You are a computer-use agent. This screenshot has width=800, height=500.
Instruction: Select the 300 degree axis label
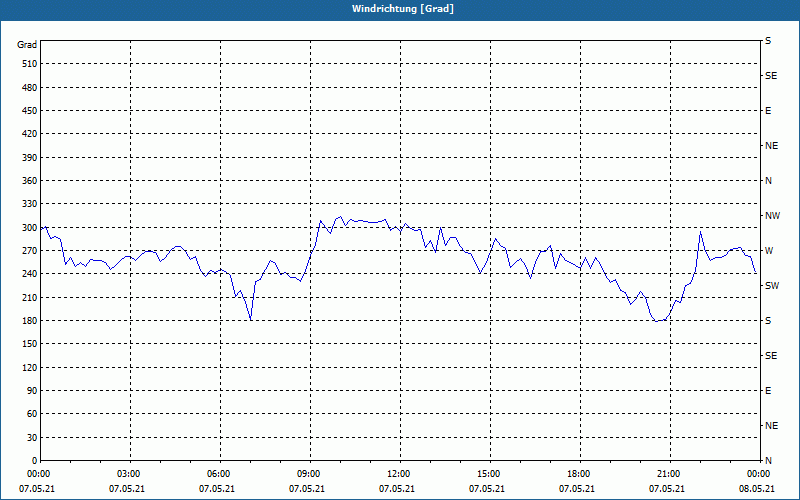30,228
